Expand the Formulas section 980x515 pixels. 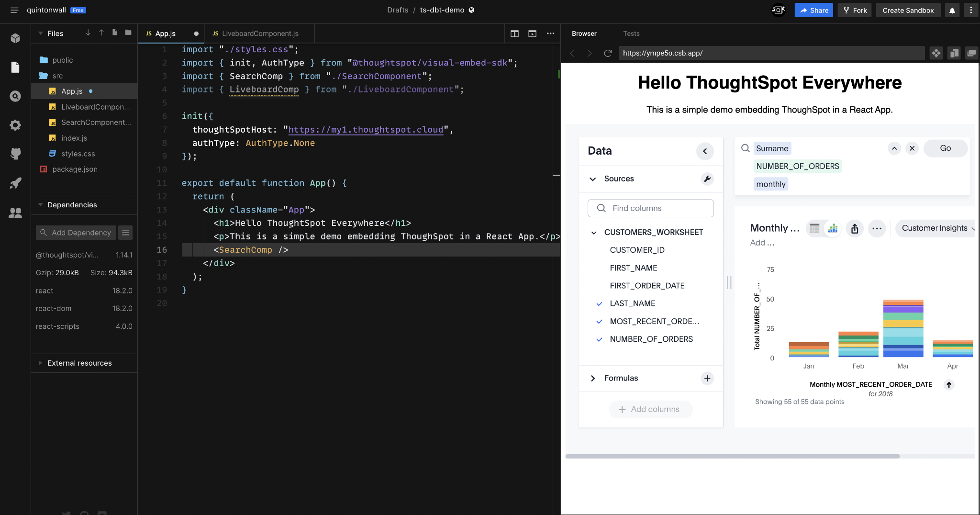click(x=593, y=378)
